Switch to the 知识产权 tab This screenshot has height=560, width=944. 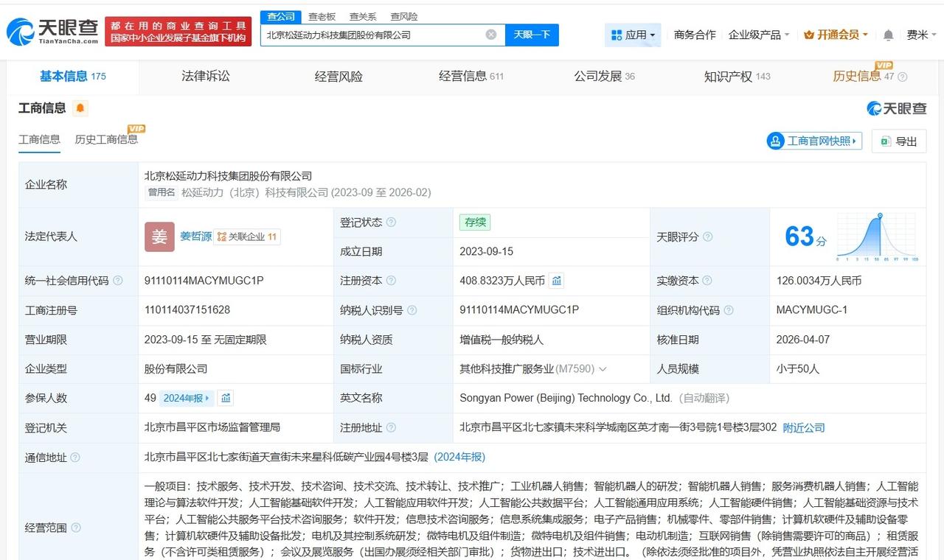click(737, 76)
